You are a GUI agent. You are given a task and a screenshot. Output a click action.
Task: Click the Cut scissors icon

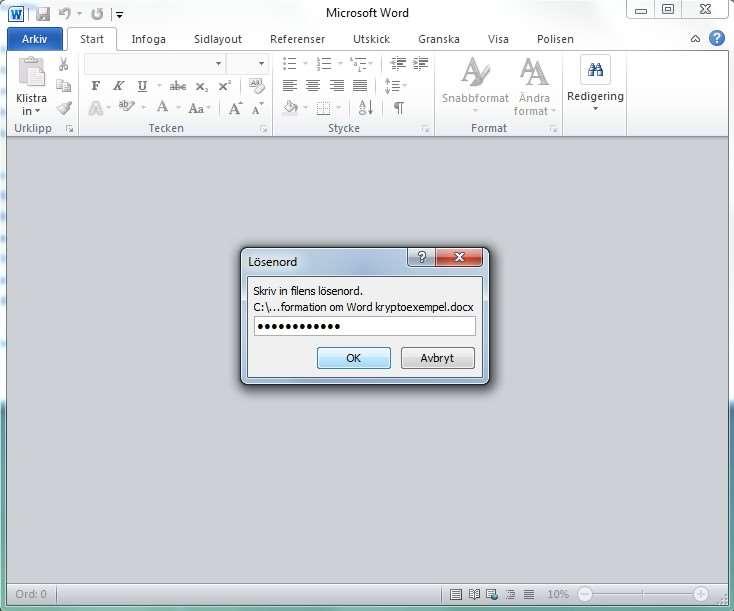pyautogui.click(x=64, y=64)
